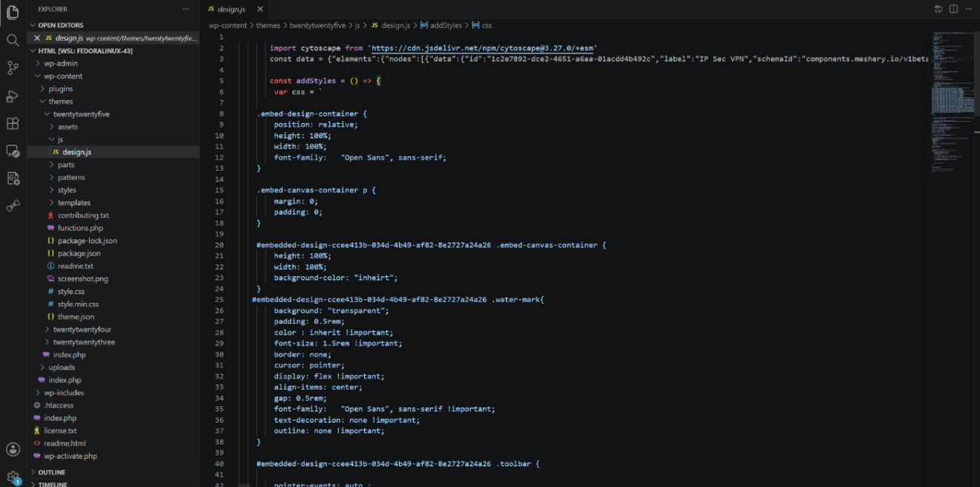Click the 'ab' wrap icon in editor toolbar
Image resolution: width=980 pixels, height=487 pixels.
tap(939, 9)
